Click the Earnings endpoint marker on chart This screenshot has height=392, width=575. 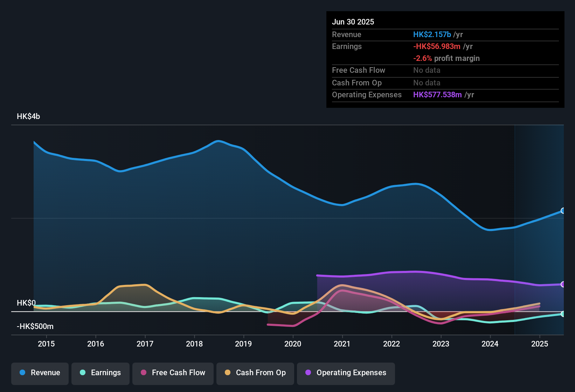pyautogui.click(x=563, y=314)
